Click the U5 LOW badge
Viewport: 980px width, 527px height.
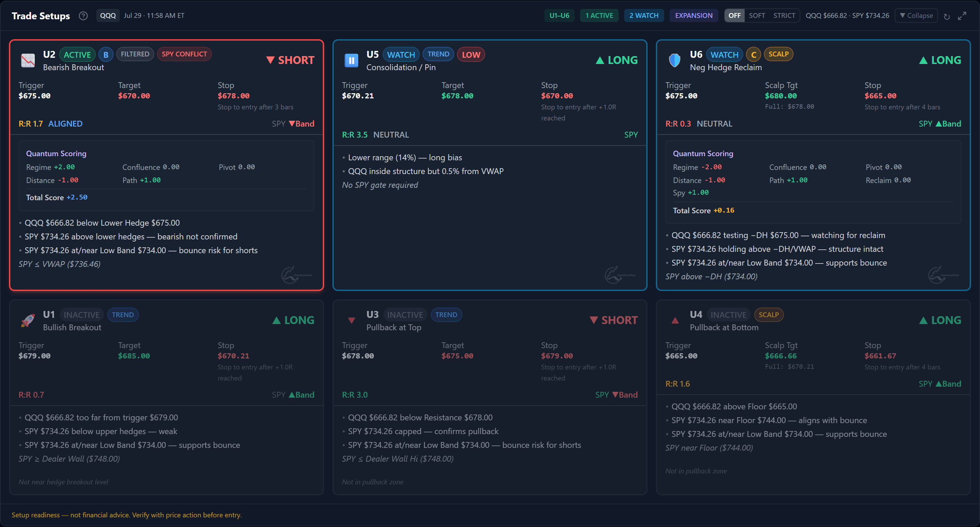(x=471, y=54)
